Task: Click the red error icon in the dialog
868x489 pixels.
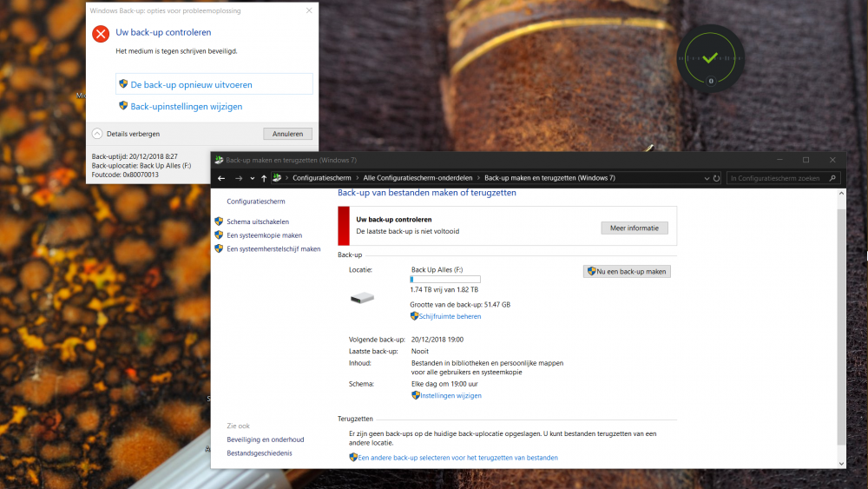Action: click(x=101, y=35)
